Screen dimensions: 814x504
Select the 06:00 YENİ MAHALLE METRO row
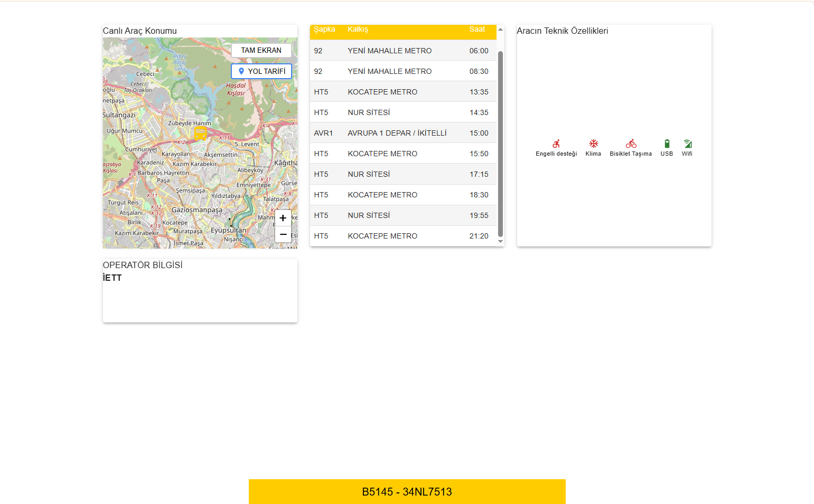coord(403,51)
